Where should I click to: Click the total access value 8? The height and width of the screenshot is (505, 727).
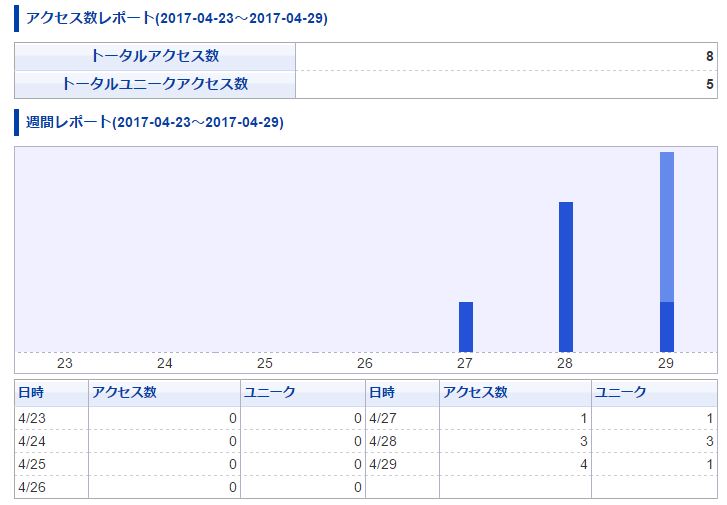pyautogui.click(x=709, y=57)
